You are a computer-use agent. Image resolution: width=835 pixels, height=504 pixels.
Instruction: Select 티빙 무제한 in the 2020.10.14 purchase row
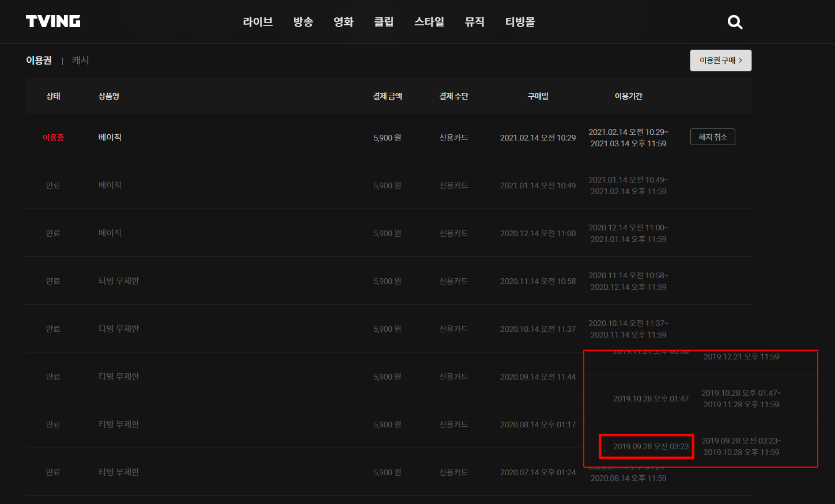[x=119, y=328]
